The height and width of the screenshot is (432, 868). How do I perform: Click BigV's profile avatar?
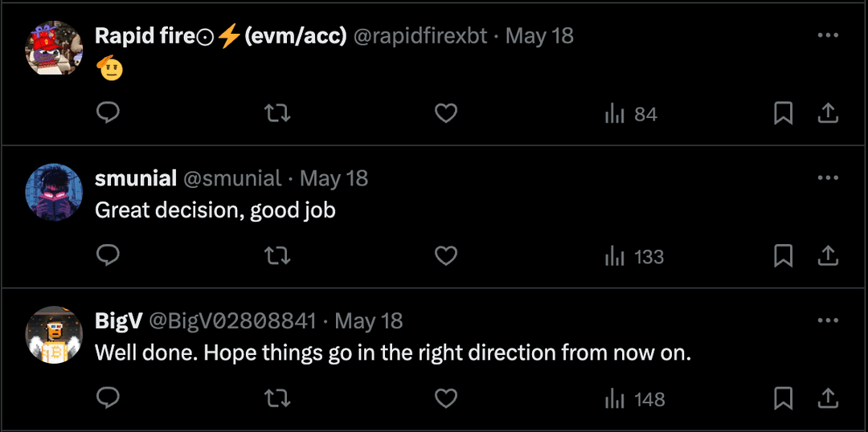pyautogui.click(x=55, y=334)
